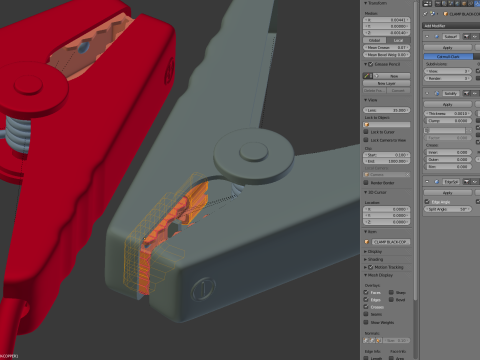The width and height of the screenshot is (480, 360).
Task: Enable Sharp overlay checkbox
Action: tap(391, 292)
